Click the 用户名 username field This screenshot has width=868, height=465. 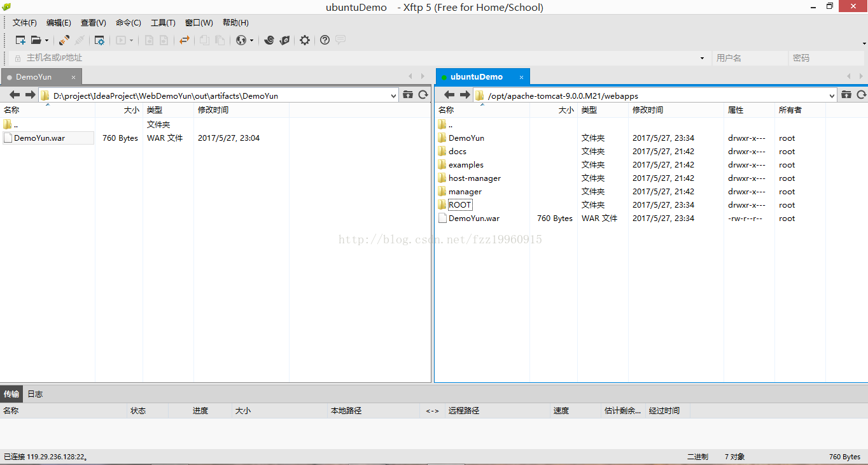[x=750, y=58]
